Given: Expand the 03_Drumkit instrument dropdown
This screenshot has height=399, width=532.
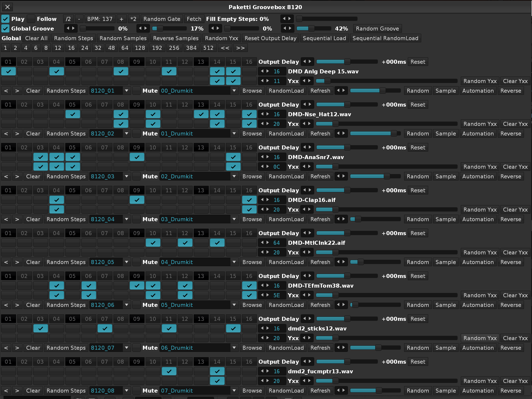Looking at the screenshot, I should coord(234,219).
